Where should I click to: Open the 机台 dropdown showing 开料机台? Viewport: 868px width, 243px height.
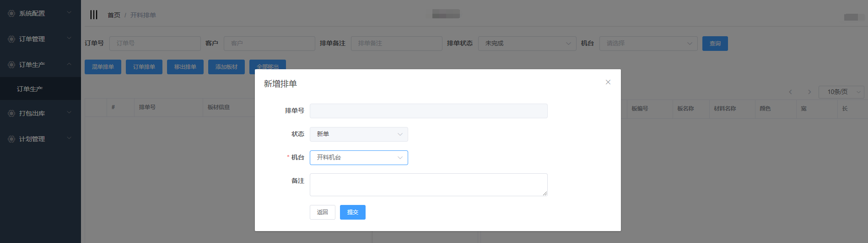click(359, 158)
